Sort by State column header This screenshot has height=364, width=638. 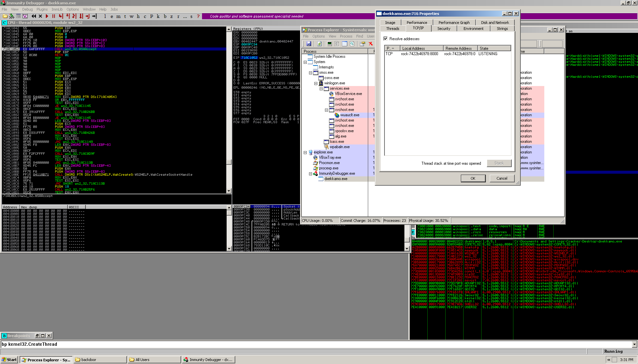tap(494, 48)
